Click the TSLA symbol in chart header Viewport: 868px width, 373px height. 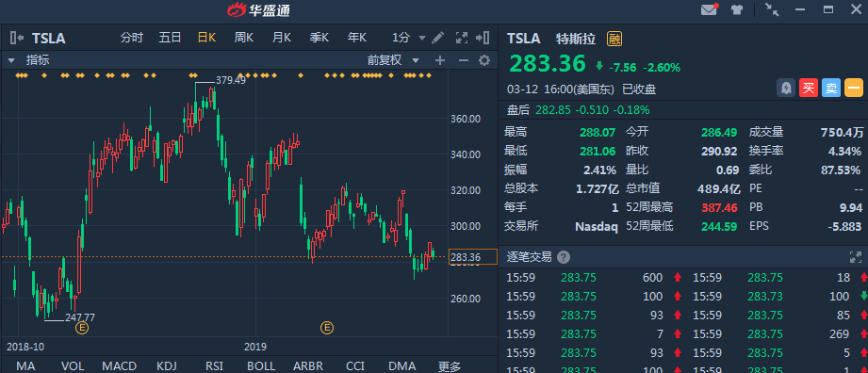pyautogui.click(x=49, y=39)
